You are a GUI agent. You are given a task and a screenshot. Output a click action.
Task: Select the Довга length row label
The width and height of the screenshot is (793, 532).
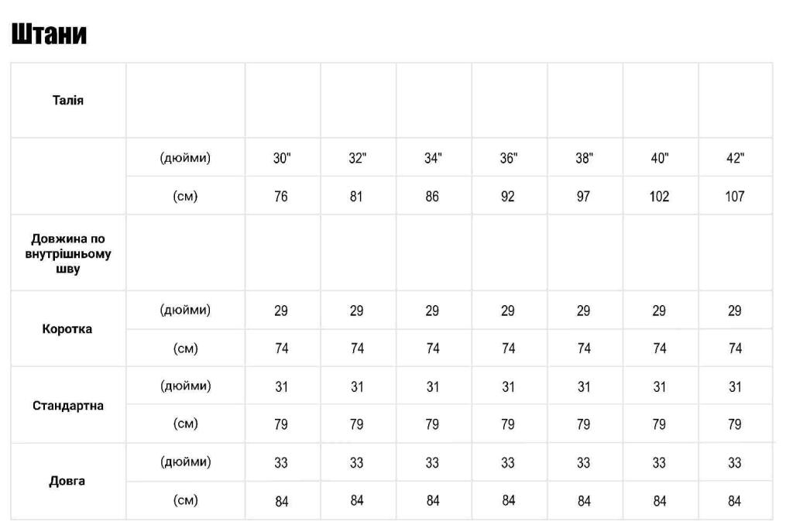tap(67, 481)
